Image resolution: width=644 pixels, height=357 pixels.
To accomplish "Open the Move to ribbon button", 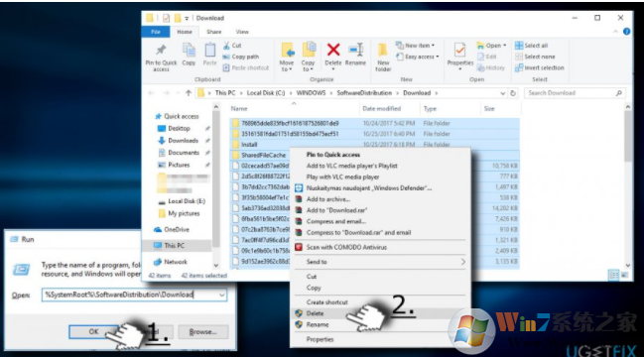I will [x=287, y=58].
